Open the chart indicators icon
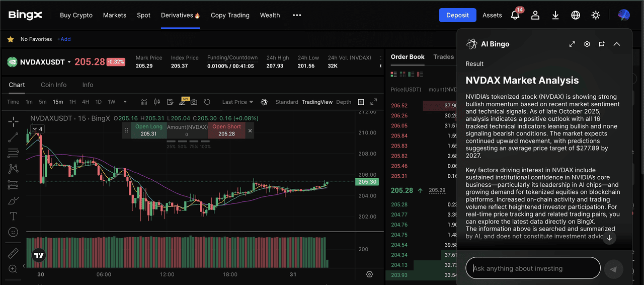This screenshot has height=285, width=644. point(144,102)
